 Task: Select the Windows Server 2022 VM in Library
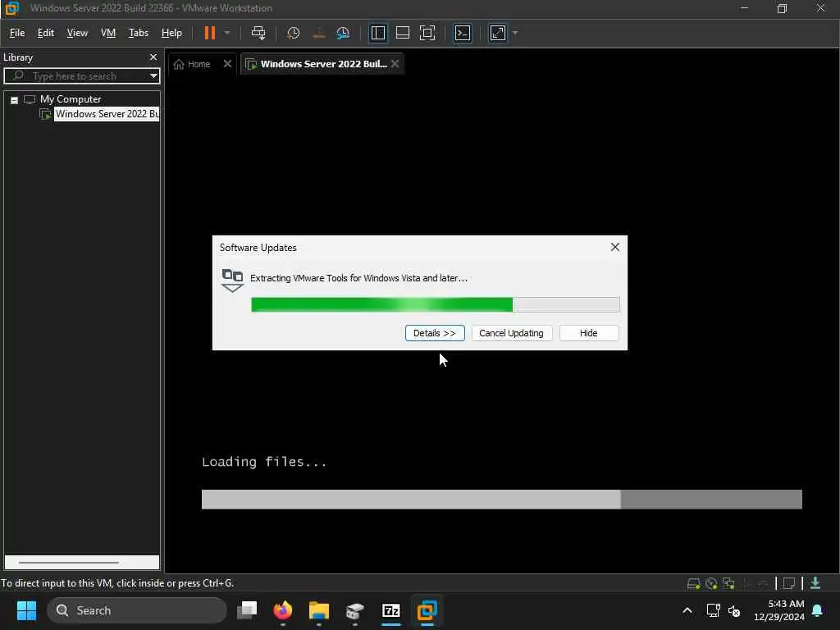(107, 113)
